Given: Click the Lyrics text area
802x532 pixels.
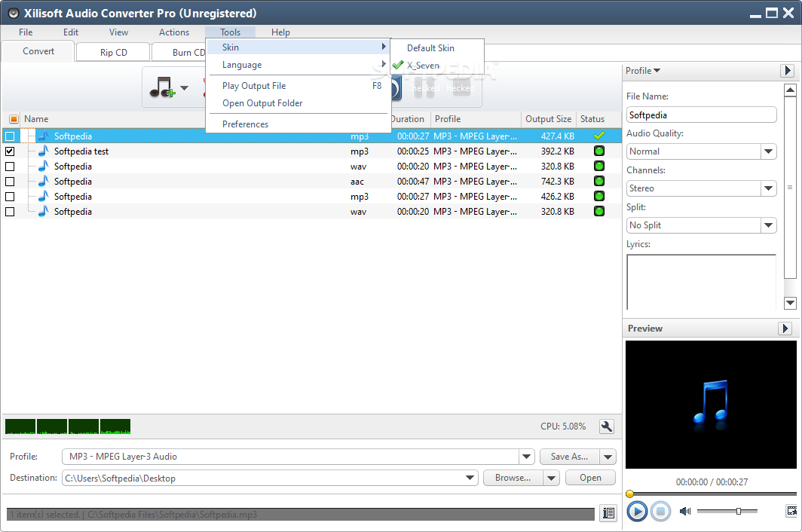Looking at the screenshot, I should click(701, 282).
